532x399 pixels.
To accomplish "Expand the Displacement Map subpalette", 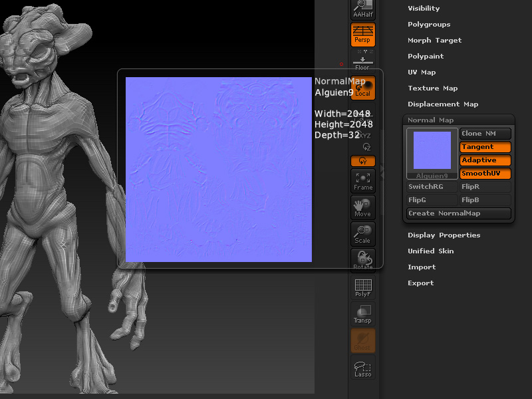I will 443,104.
